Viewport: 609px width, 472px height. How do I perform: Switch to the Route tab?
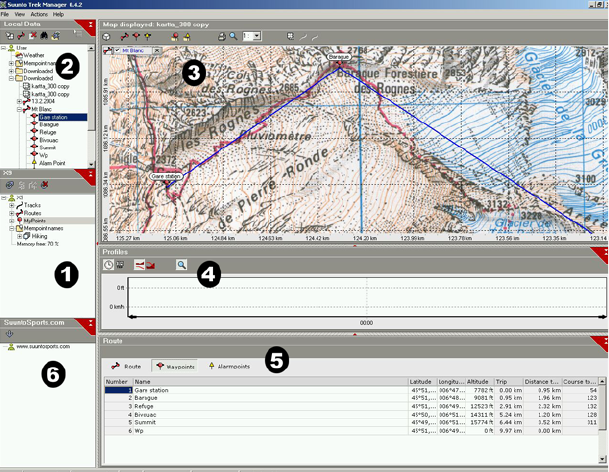click(126, 367)
